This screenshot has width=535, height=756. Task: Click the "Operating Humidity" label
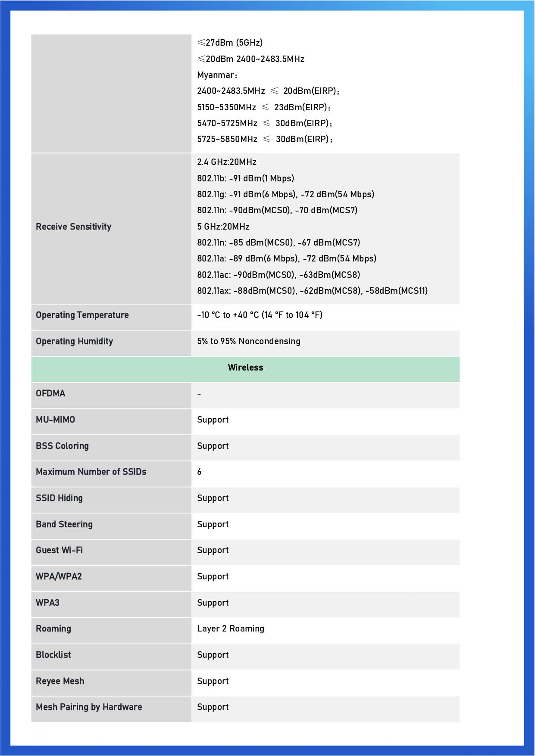click(75, 341)
